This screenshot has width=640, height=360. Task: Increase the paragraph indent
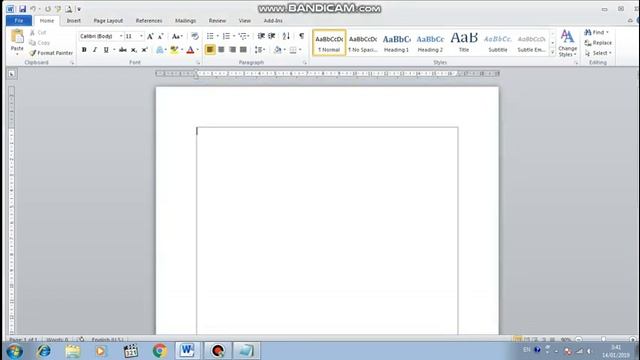pyautogui.click(x=272, y=36)
